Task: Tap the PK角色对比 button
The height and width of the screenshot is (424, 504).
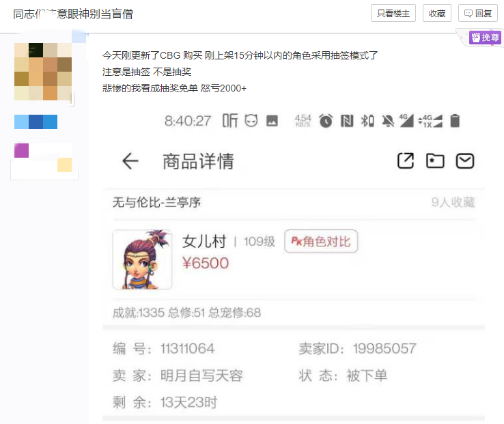Action: (321, 242)
